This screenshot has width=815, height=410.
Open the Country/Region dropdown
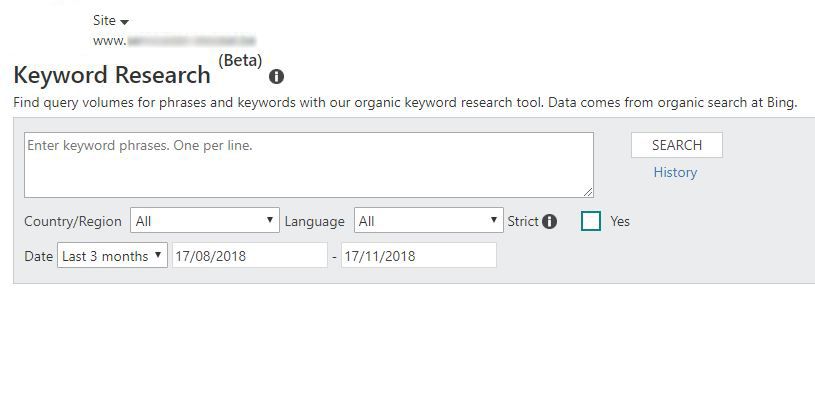[205, 220]
